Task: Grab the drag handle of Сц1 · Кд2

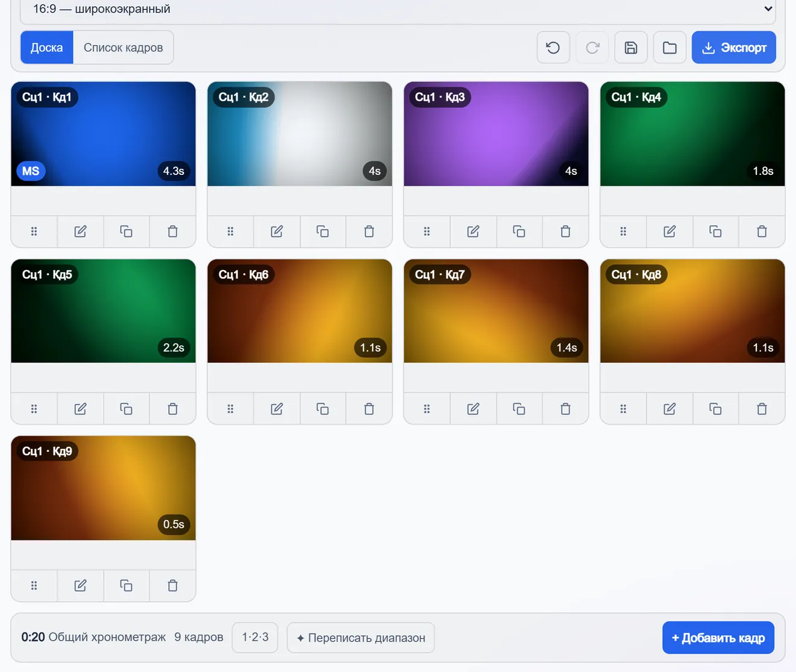Action: (x=230, y=232)
